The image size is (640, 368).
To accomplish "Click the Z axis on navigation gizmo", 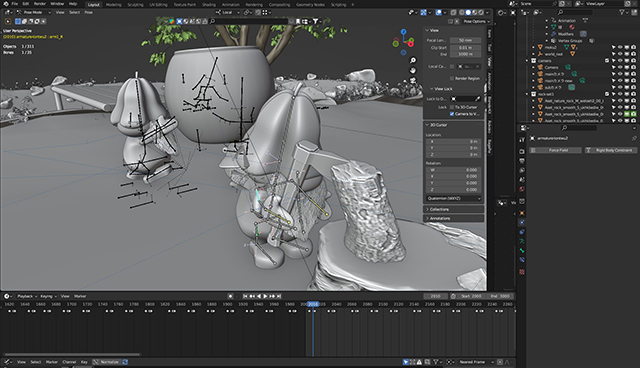I will (x=403, y=31).
